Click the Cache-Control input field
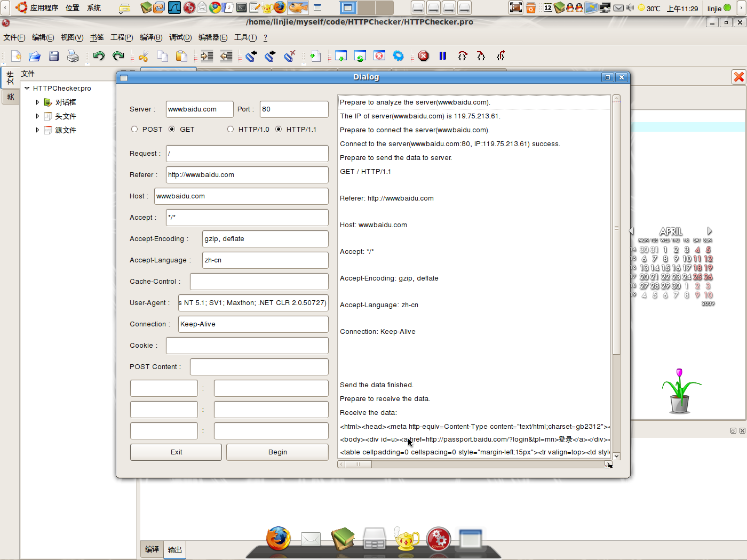Image resolution: width=747 pixels, height=560 pixels. click(259, 282)
